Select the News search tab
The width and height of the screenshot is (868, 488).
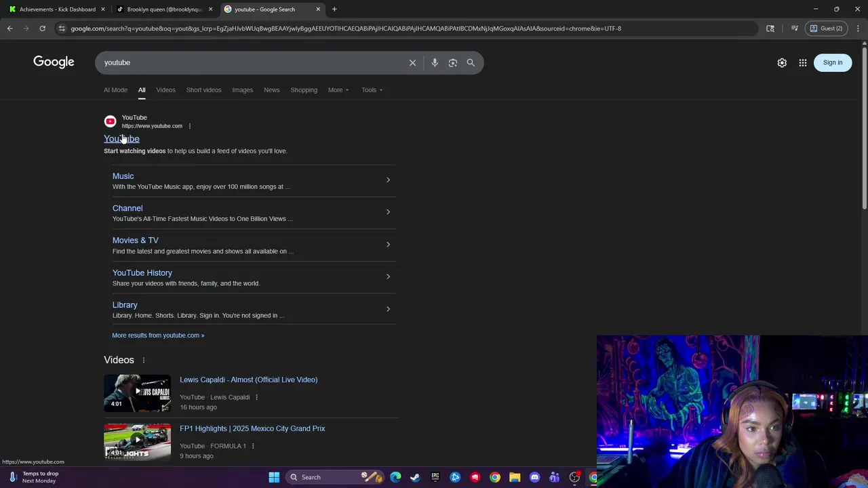271,90
